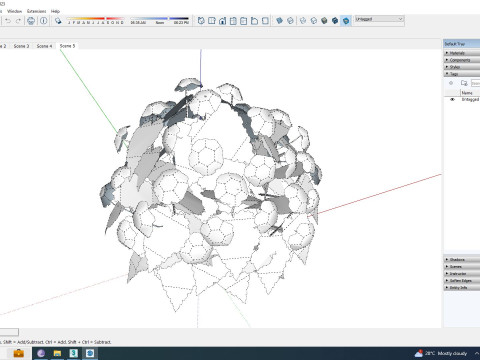Select the Wireframe style icon
The height and width of the screenshot is (360, 480).
pos(303,21)
